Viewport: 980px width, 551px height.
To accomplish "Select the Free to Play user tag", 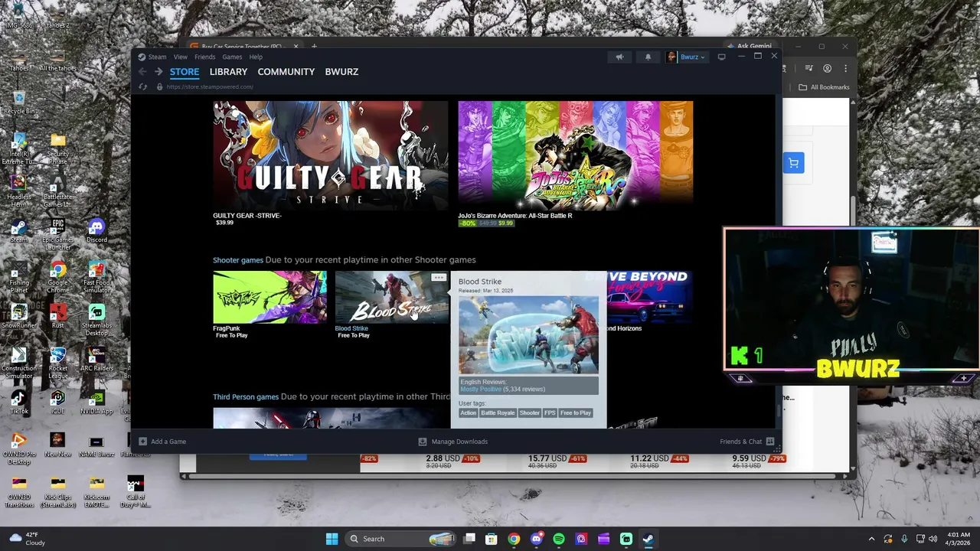I will [576, 413].
